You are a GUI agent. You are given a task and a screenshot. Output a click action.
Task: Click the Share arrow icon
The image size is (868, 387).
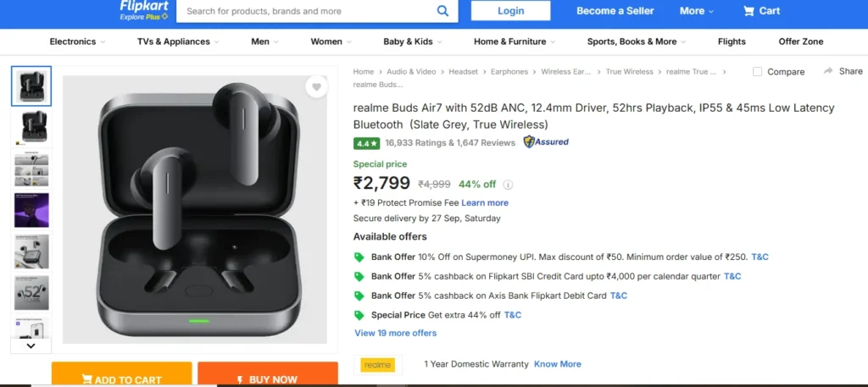pyautogui.click(x=828, y=71)
